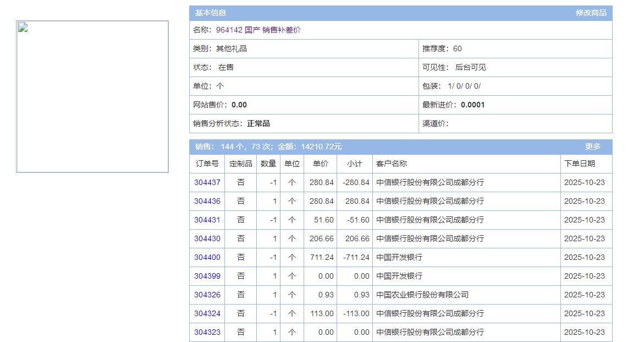Click the 下单日期 column header
Screen dimensions: 644x342
click(x=580, y=164)
